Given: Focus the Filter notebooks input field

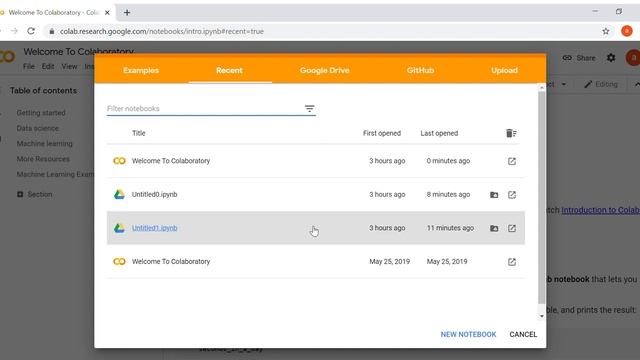Looking at the screenshot, I should (204, 109).
